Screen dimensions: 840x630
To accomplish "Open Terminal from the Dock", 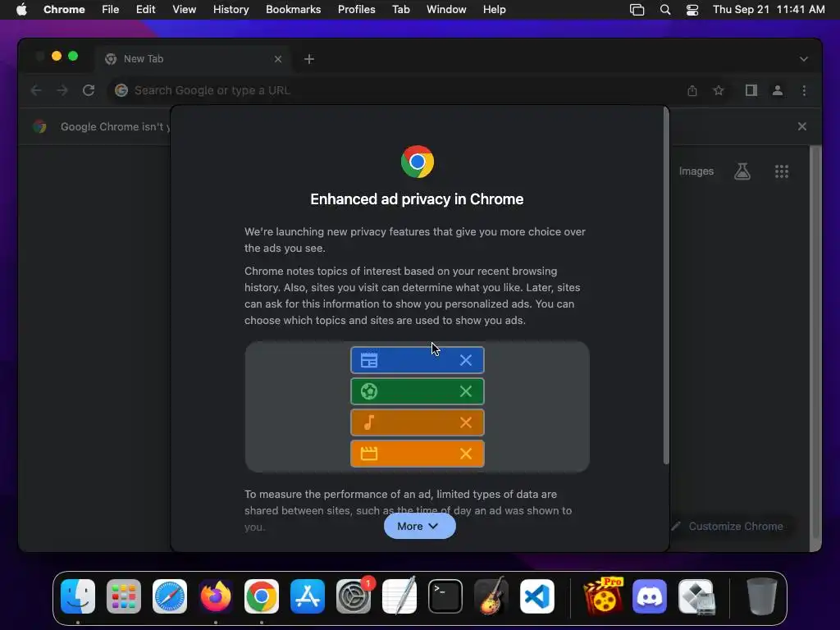I will coord(445,596).
